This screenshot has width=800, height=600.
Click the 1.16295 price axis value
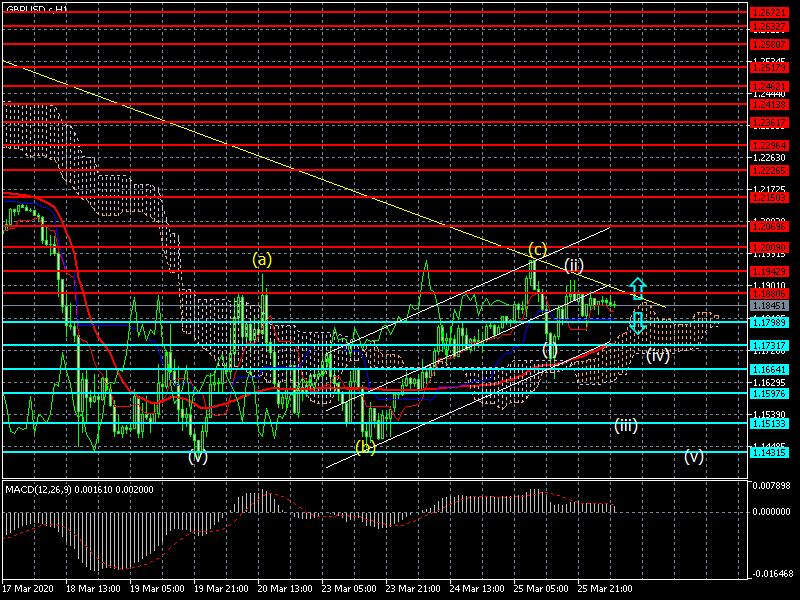(x=769, y=383)
